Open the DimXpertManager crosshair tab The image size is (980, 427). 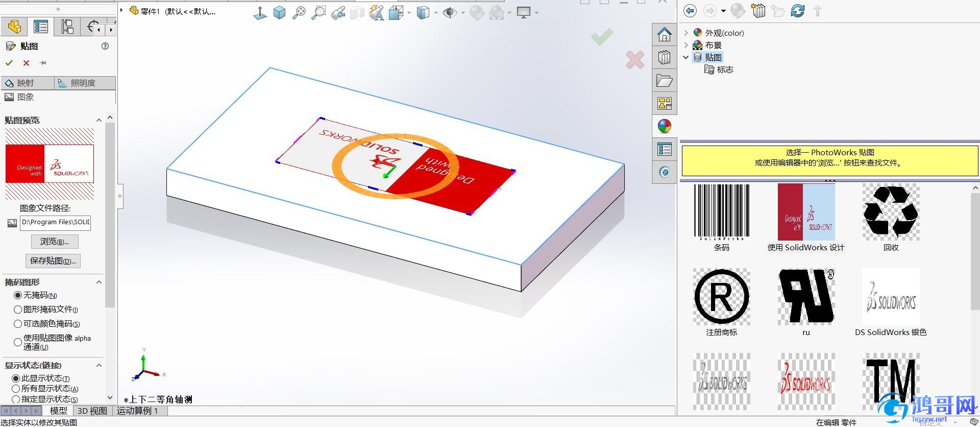click(93, 27)
